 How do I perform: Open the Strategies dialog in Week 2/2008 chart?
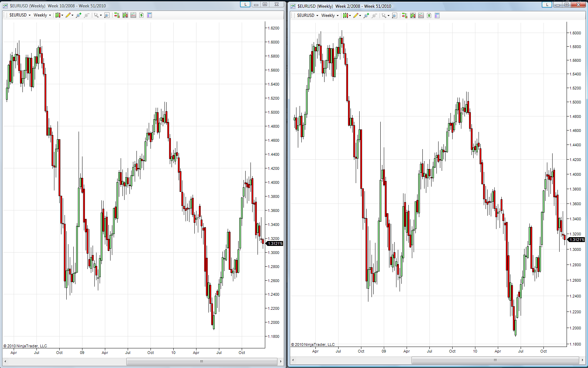pyautogui.click(x=429, y=15)
